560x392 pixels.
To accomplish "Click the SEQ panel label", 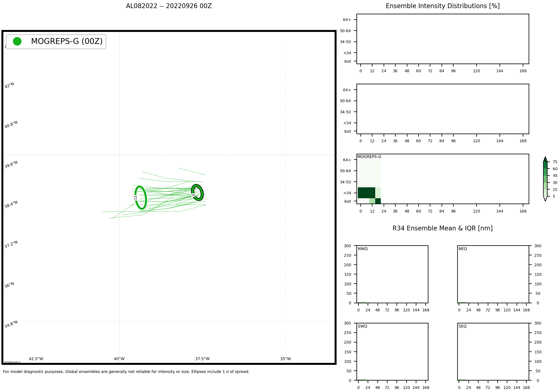I will click(463, 326).
